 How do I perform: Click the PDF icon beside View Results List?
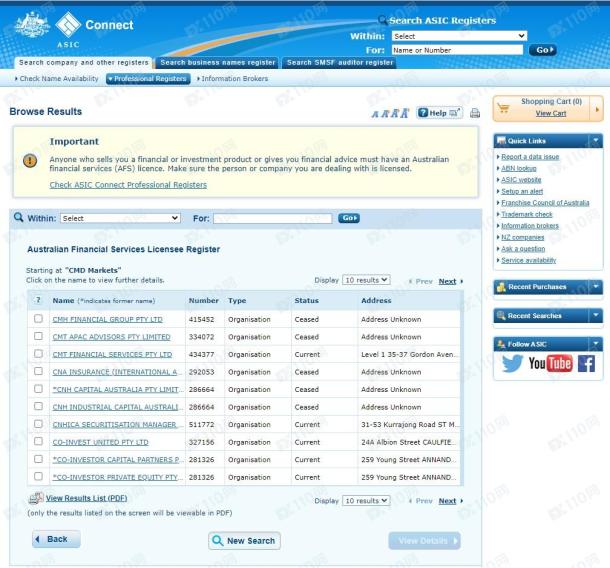tap(36, 498)
